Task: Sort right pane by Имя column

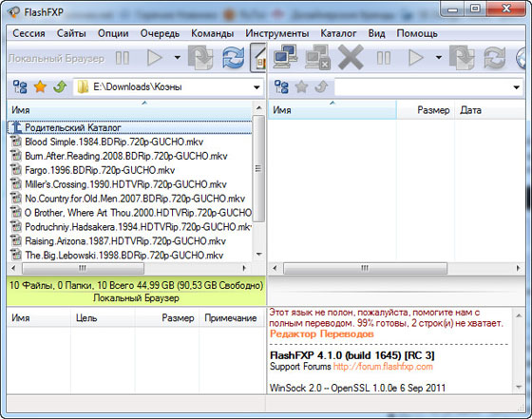Action: click(332, 110)
